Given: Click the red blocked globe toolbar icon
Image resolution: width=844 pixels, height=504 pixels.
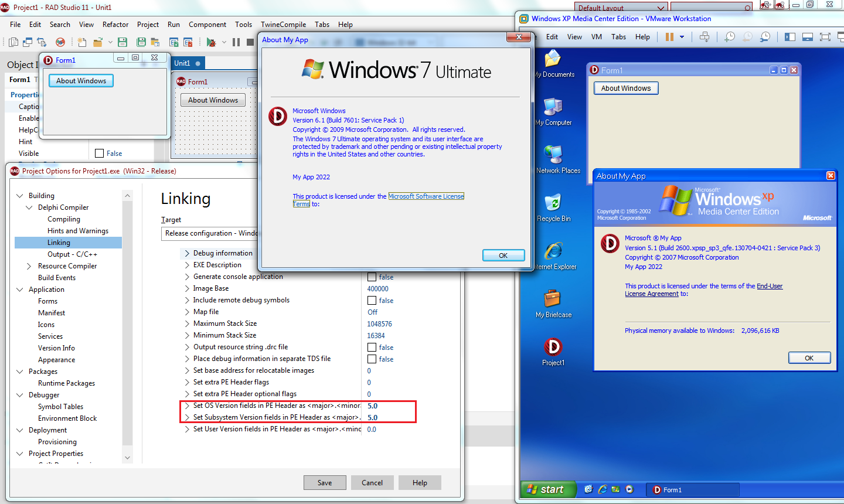Looking at the screenshot, I should [60, 42].
